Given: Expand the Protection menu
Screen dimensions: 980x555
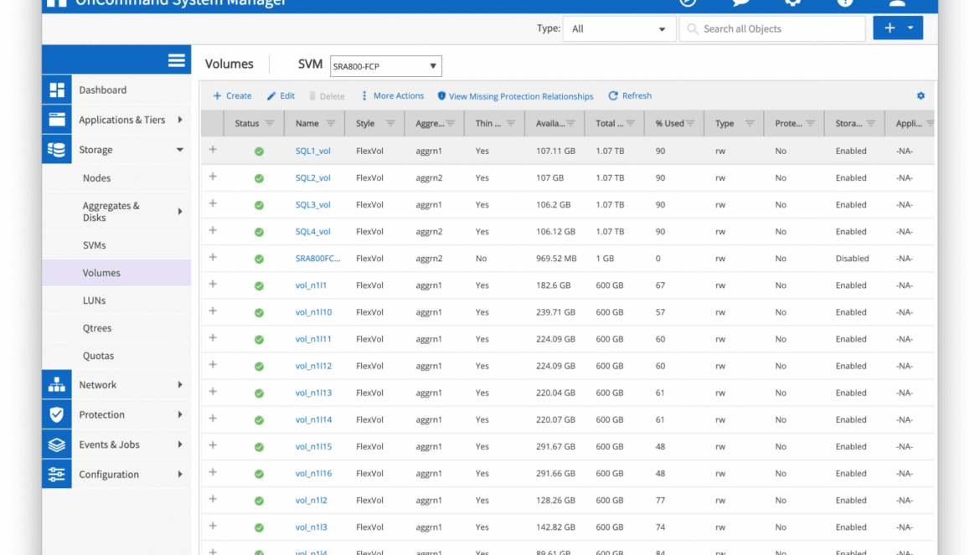Looking at the screenshot, I should 180,414.
